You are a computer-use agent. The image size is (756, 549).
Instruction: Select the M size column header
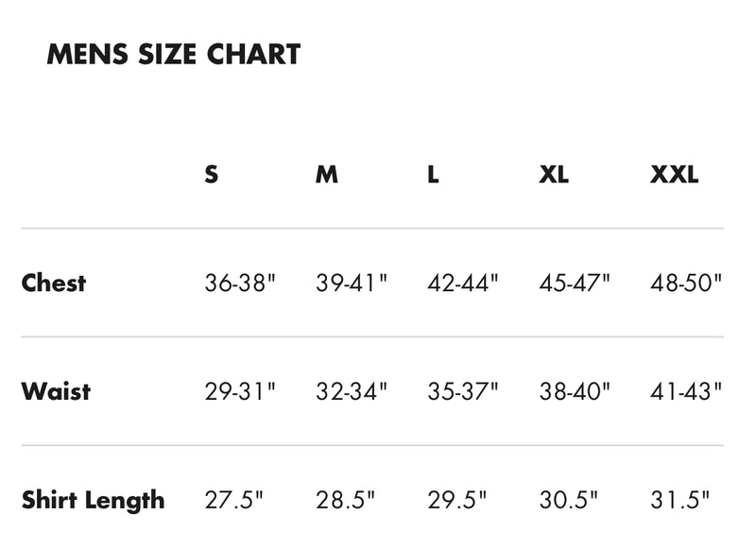327,174
